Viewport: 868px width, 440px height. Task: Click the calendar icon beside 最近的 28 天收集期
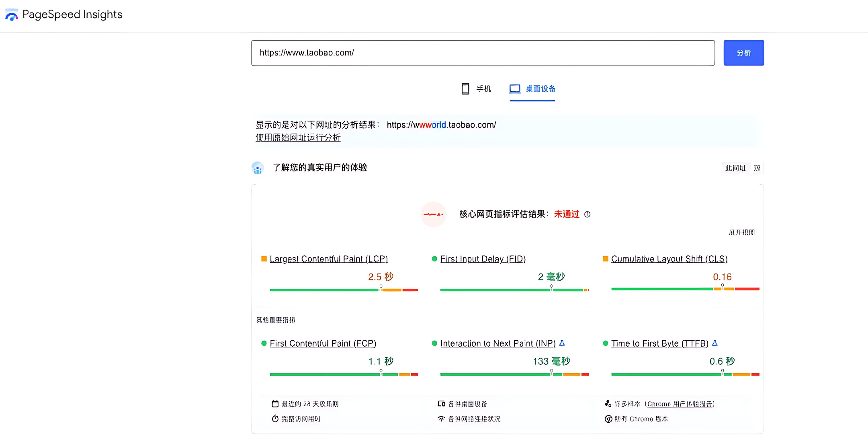click(x=275, y=403)
